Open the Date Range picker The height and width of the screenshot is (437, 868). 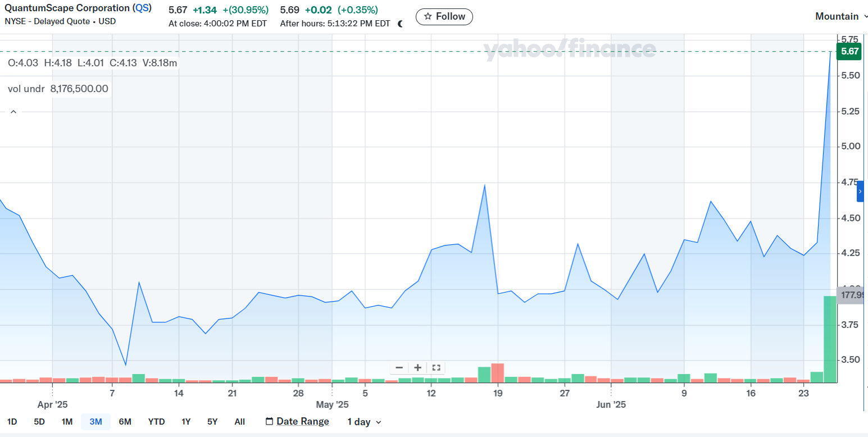301,421
